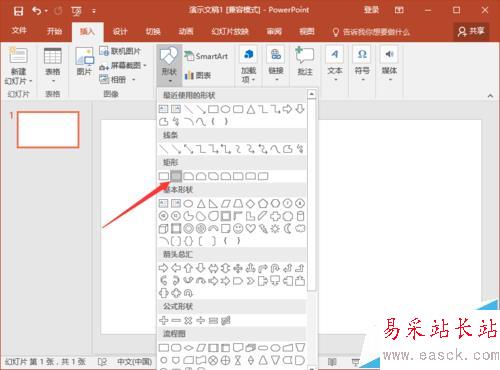Screen dimensions: 500x370
Task: Select the right block arrow in 箭头总汇
Action: pyautogui.click(x=163, y=268)
